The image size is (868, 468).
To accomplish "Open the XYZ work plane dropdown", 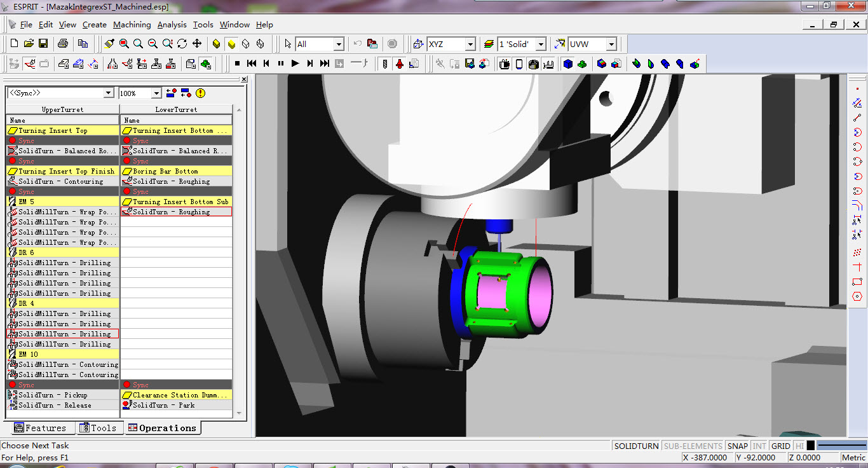I will (470, 44).
